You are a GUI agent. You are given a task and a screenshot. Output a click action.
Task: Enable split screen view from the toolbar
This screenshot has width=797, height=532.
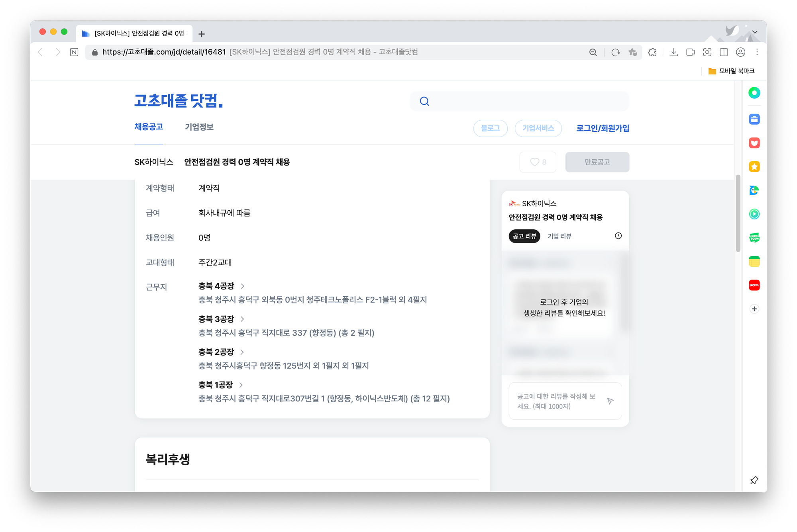[724, 52]
